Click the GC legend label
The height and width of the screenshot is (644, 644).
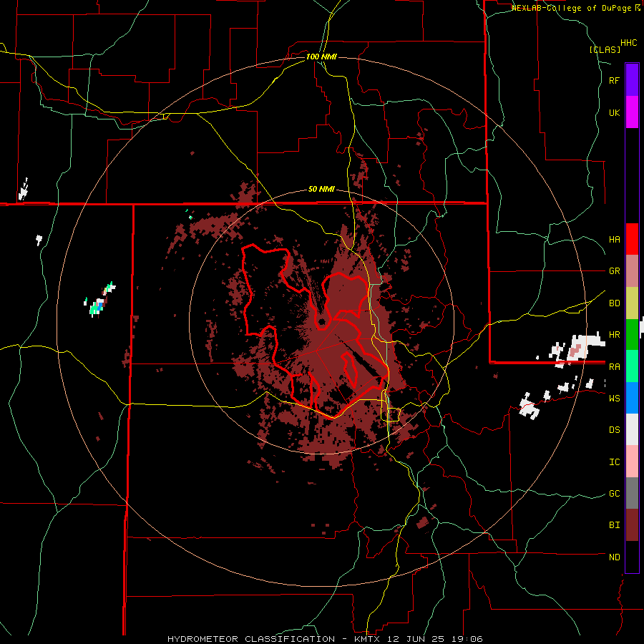pos(614,494)
